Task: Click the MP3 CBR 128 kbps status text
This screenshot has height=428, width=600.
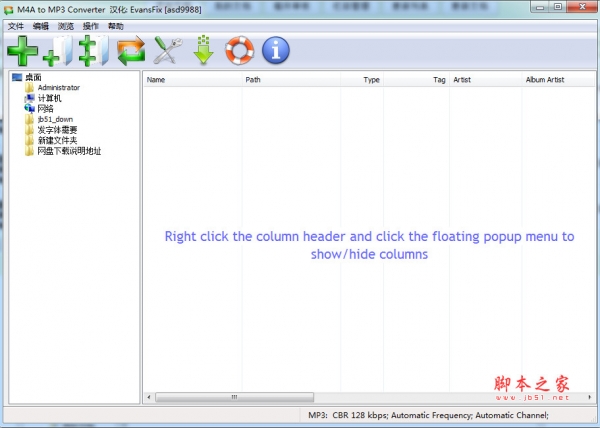Action: [x=428, y=415]
